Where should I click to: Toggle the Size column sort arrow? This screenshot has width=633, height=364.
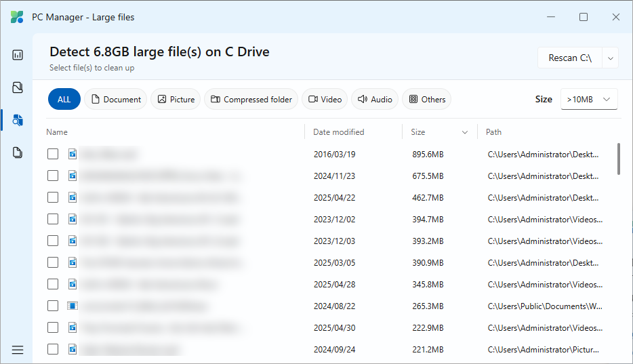click(x=465, y=132)
